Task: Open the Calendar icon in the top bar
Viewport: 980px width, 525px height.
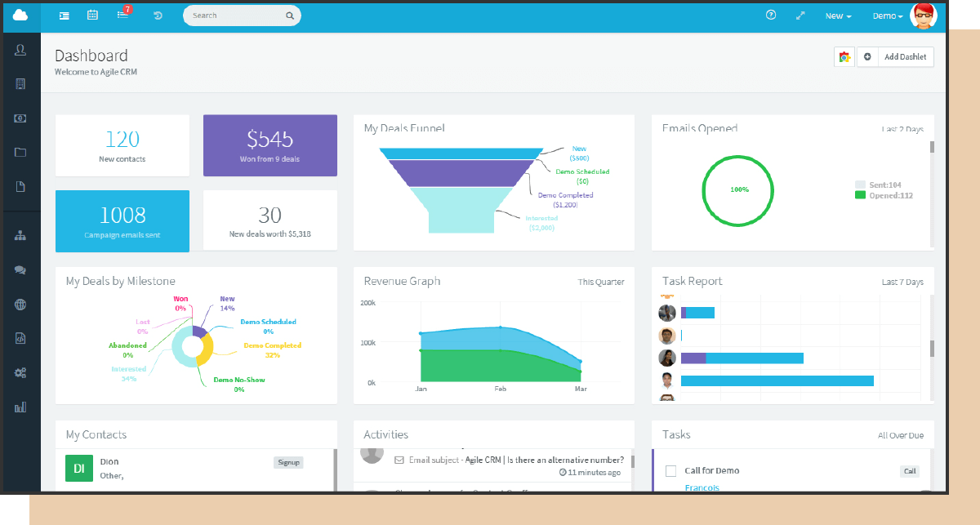Action: click(x=92, y=15)
